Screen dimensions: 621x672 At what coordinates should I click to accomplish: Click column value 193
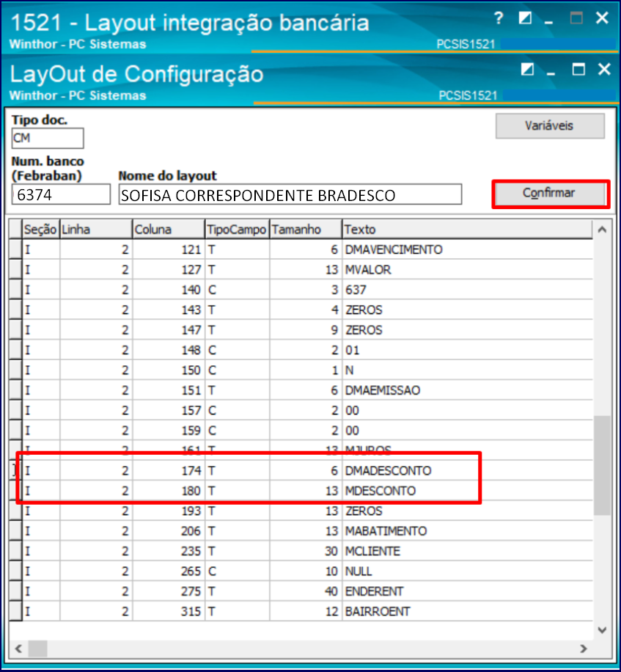pos(169,511)
